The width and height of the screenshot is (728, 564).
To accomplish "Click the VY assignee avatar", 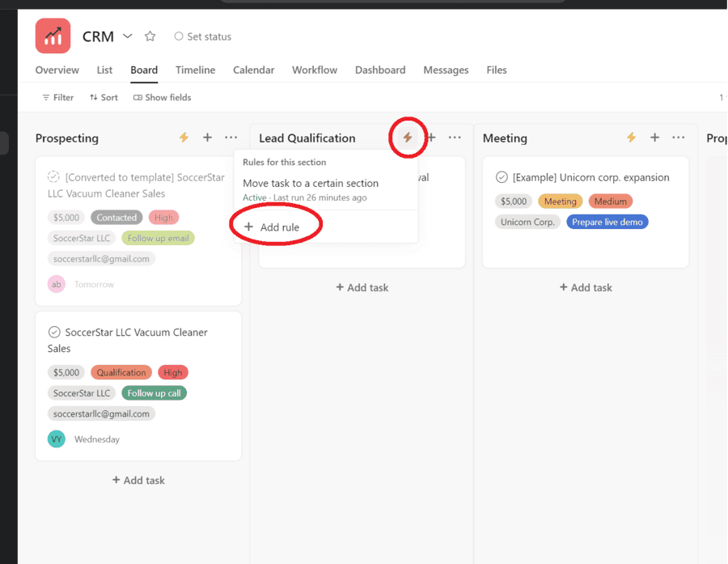I will click(56, 439).
